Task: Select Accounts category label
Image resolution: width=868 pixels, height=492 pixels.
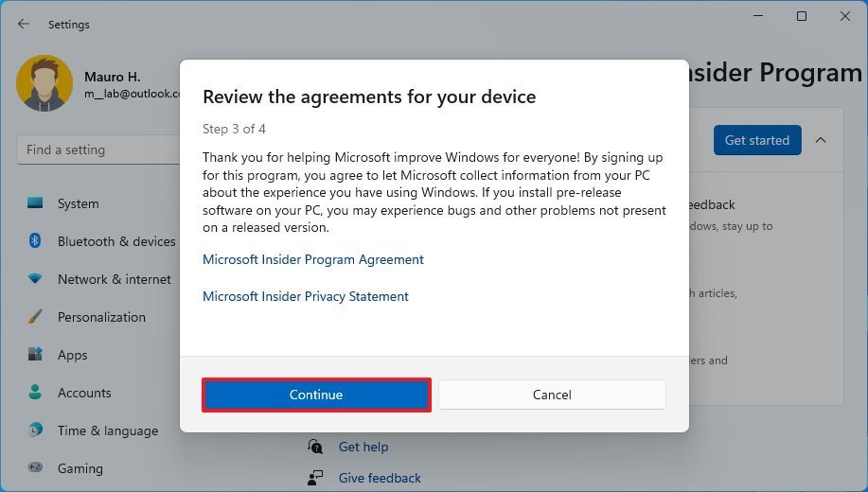Action: 84,393
